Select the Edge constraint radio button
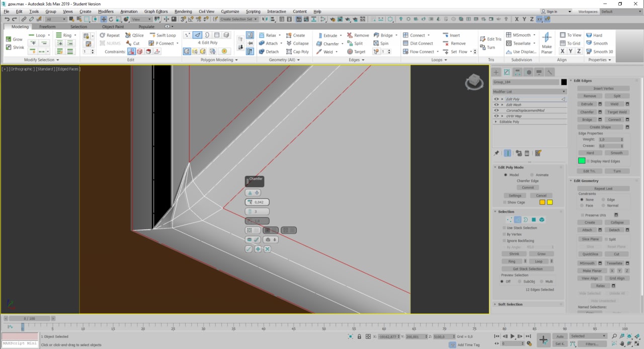The width and height of the screenshot is (644, 349). pos(604,199)
